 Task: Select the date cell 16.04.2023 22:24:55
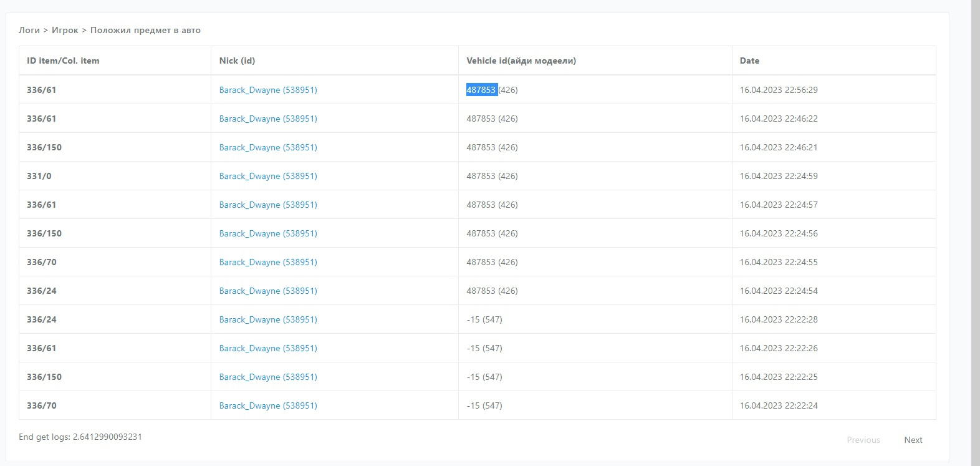pos(779,262)
